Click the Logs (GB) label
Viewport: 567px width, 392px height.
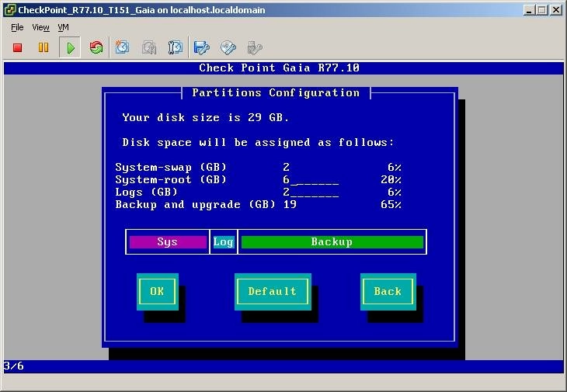[x=147, y=192]
